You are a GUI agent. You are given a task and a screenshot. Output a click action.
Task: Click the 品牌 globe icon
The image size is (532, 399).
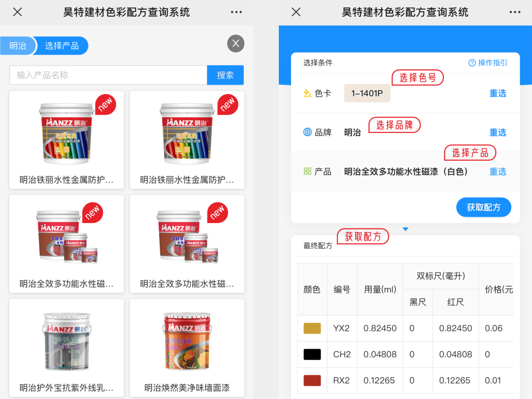click(x=307, y=132)
